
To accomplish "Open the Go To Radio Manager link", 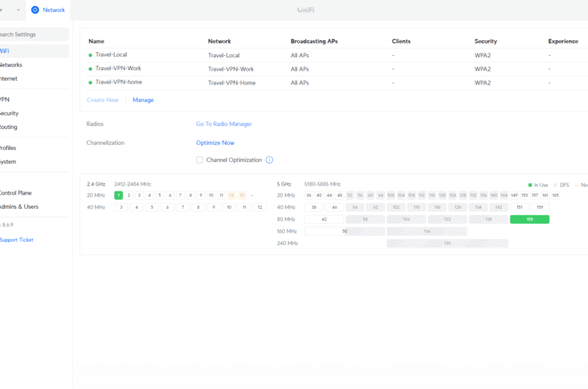I will (x=224, y=124).
